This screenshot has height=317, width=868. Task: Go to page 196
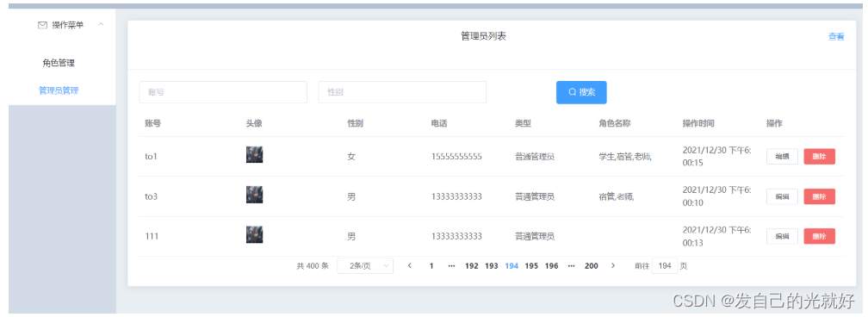551,266
